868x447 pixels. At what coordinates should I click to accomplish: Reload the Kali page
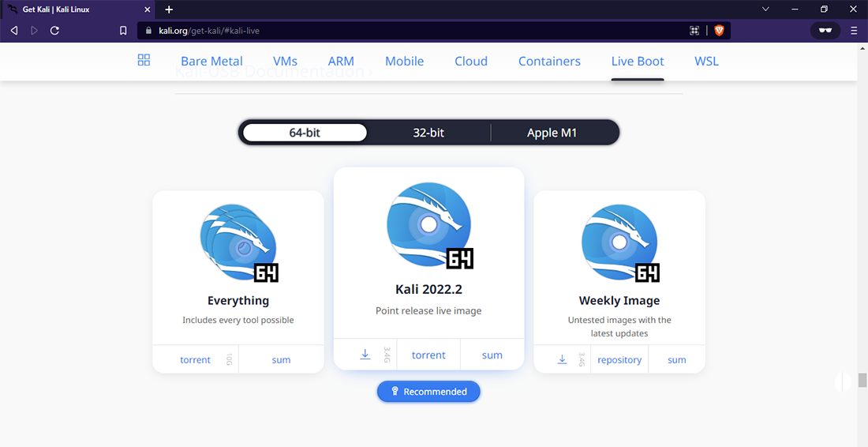(x=54, y=31)
